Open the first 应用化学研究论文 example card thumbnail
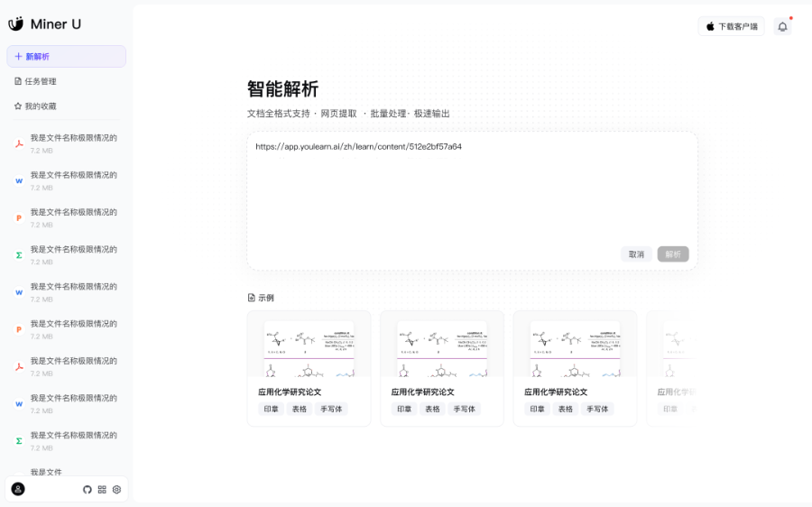The width and height of the screenshot is (812, 507). click(309, 348)
